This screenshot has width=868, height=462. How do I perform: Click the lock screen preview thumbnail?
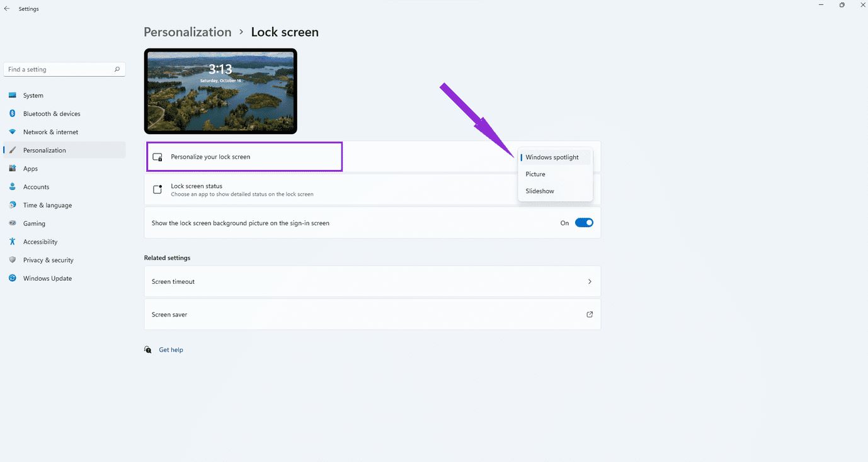pyautogui.click(x=220, y=91)
